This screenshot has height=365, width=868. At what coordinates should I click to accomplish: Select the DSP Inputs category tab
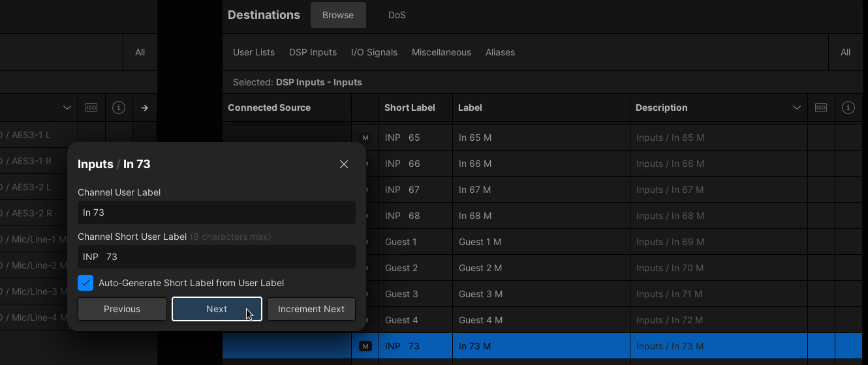click(x=313, y=52)
